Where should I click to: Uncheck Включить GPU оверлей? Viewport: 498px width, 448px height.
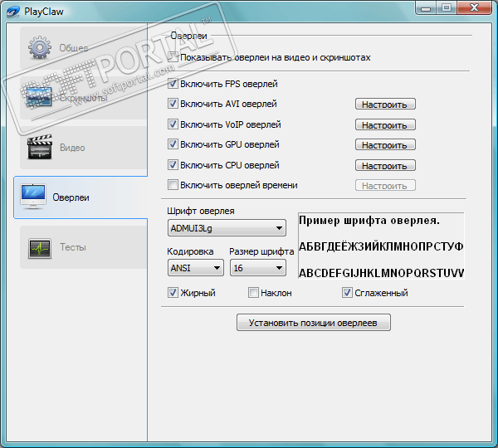(173, 144)
